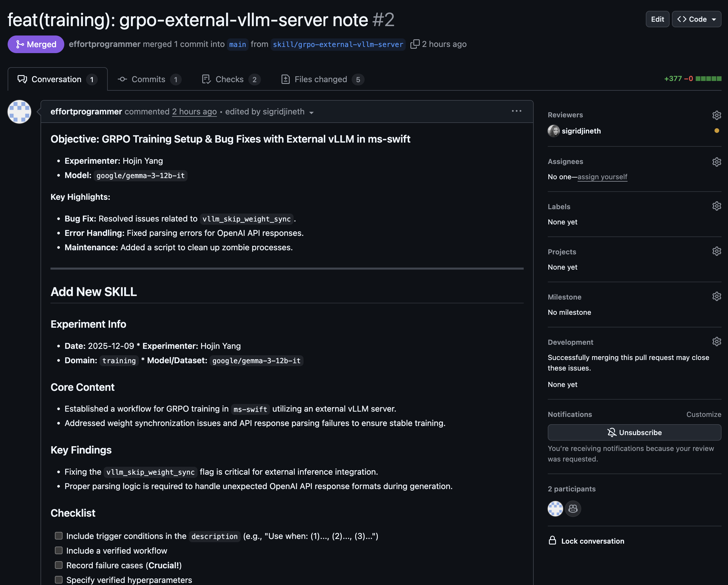Click the Development settings gear icon
Viewport: 728px width, 585px height.
(x=717, y=342)
